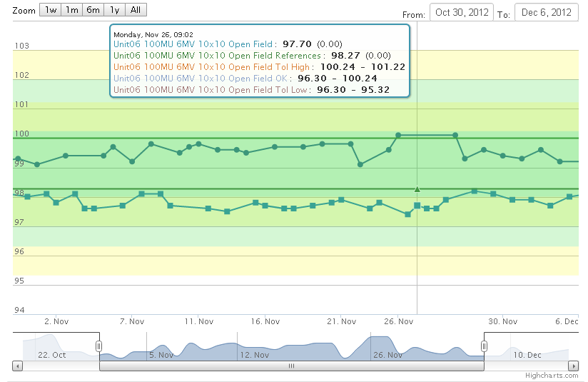Click the 16. Nov x-axis label
Screen dimensions: 588x382
coord(265,321)
